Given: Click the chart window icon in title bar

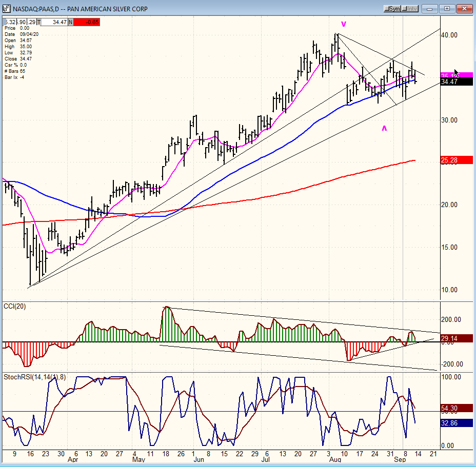Looking at the screenshot, I should [7, 9].
